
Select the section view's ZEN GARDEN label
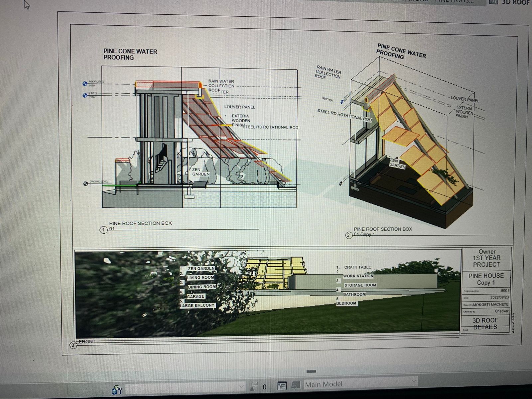pos(201,172)
